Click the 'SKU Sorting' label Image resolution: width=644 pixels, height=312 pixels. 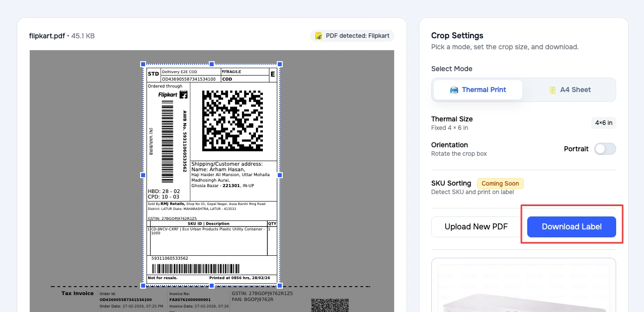click(451, 183)
